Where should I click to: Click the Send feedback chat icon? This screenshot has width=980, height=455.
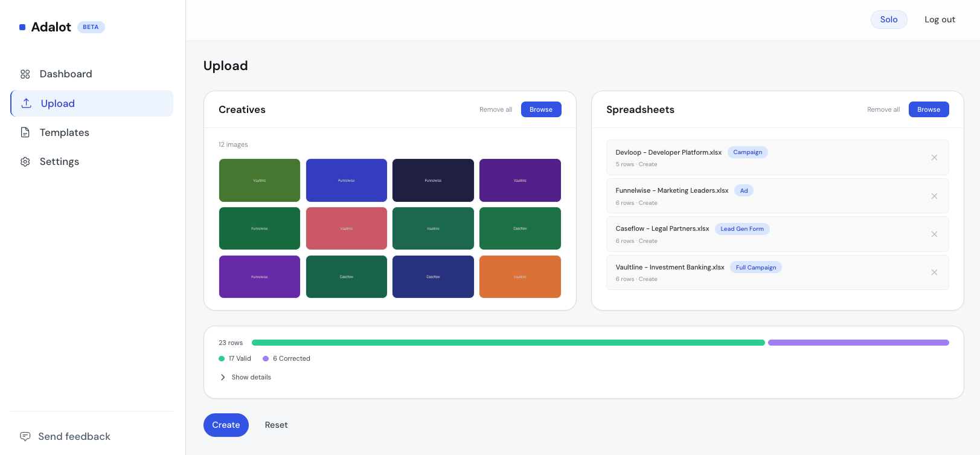click(25, 436)
